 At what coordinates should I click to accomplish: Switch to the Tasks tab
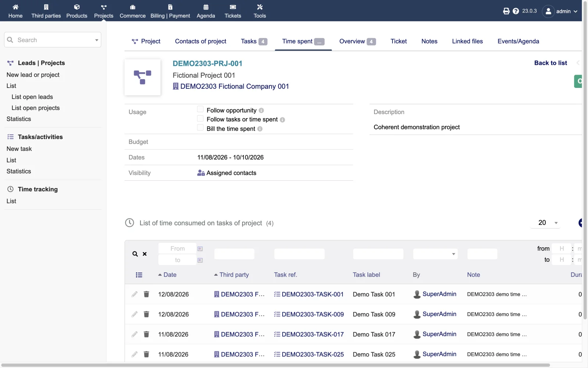[254, 41]
